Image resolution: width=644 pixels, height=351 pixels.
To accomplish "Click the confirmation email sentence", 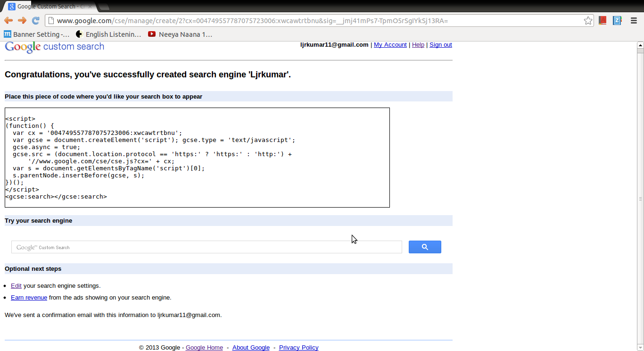I will coord(113,315).
